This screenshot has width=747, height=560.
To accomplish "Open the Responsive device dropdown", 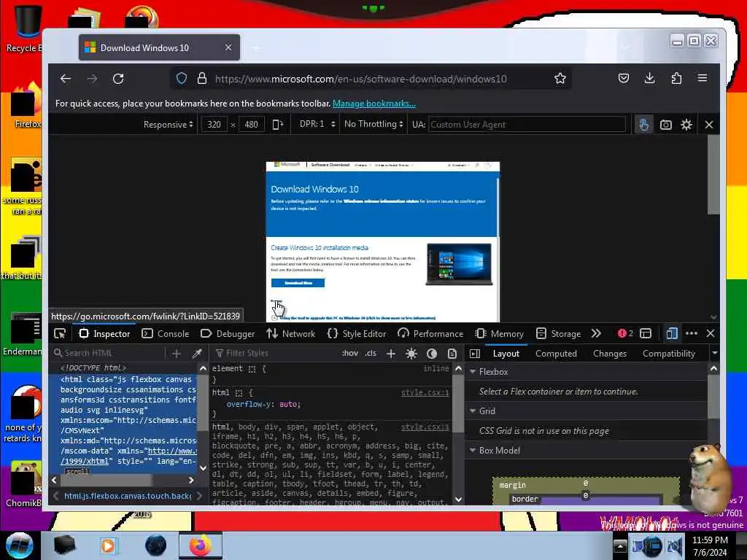I will pyautogui.click(x=169, y=124).
